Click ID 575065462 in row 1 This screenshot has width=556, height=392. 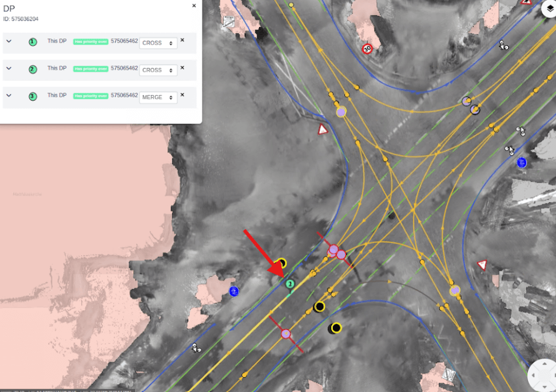click(124, 41)
